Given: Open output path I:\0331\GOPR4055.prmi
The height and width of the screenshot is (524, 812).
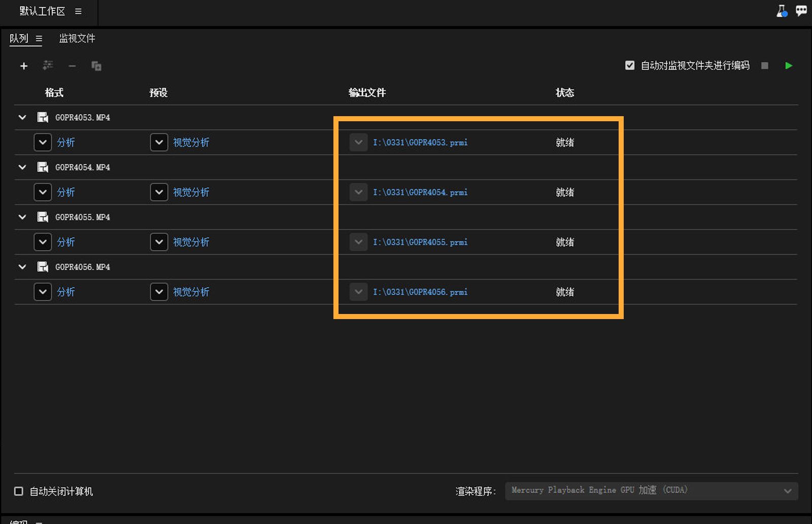Looking at the screenshot, I should [x=421, y=242].
